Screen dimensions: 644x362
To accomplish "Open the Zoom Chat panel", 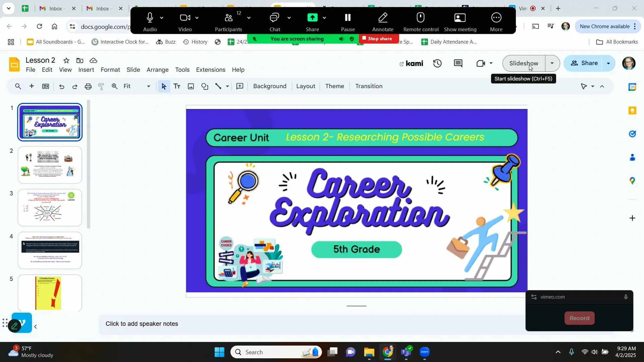I will coord(274,20).
